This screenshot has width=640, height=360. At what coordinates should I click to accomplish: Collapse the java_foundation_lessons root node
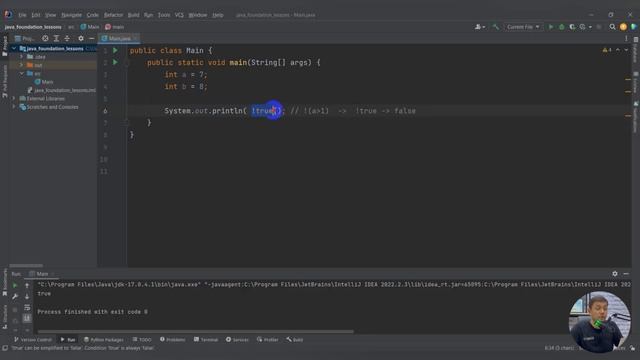[x=14, y=49]
